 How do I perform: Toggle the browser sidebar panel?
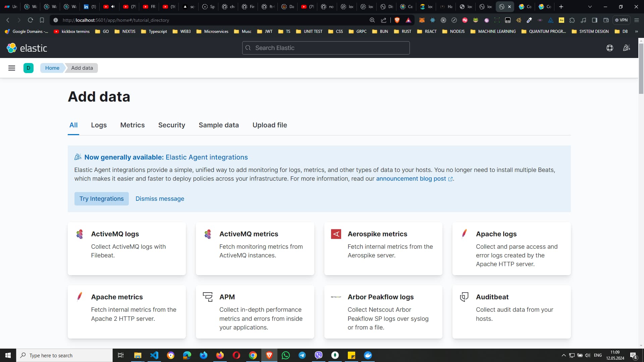[595, 20]
